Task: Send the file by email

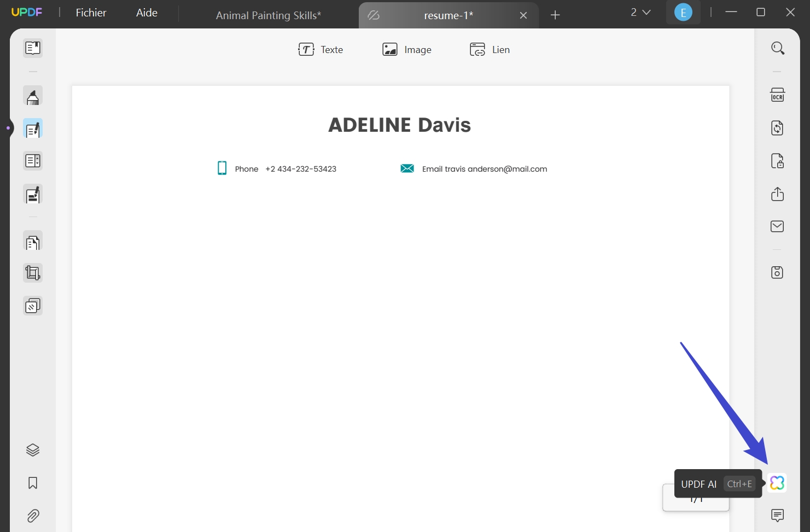Action: point(777,226)
